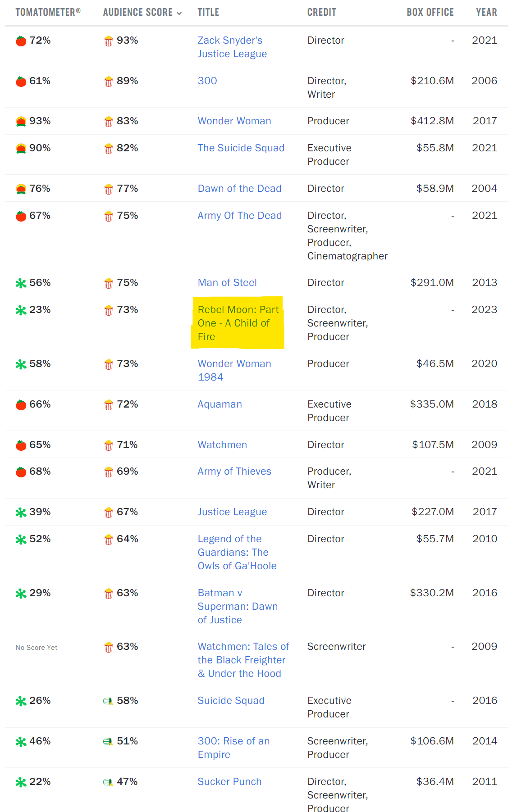517x812 pixels.
Task: Open Dawn of the Dead link
Action: coord(239,188)
